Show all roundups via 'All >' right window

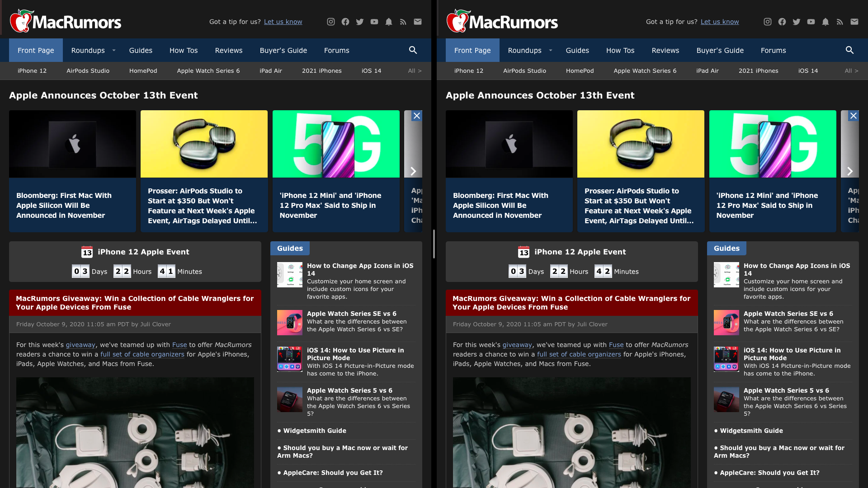[851, 71]
